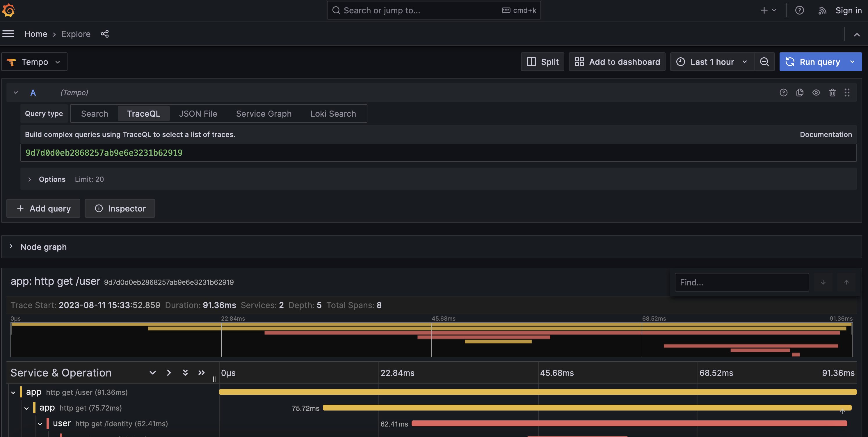Image resolution: width=868 pixels, height=437 pixels.
Task: Click collapse all double chevron right
Action: 202,373
